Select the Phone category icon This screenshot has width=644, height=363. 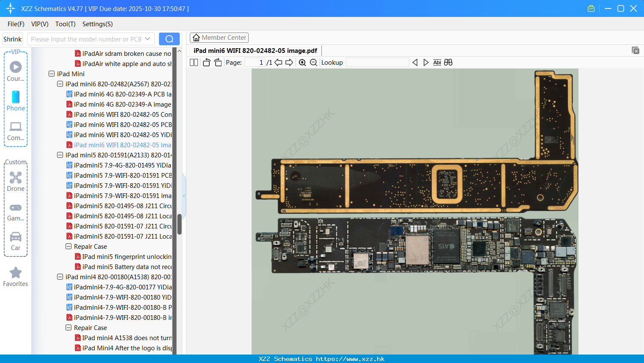(16, 97)
